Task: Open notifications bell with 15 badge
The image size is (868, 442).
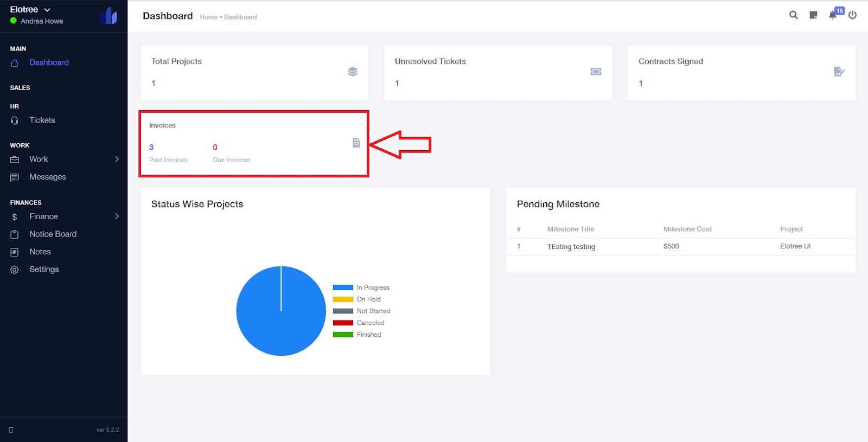Action: click(x=833, y=15)
